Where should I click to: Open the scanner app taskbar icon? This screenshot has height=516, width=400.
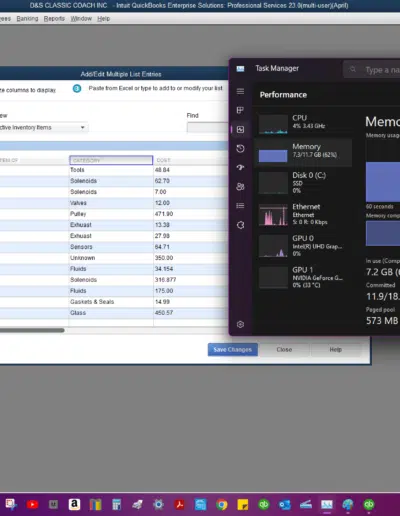(x=306, y=504)
